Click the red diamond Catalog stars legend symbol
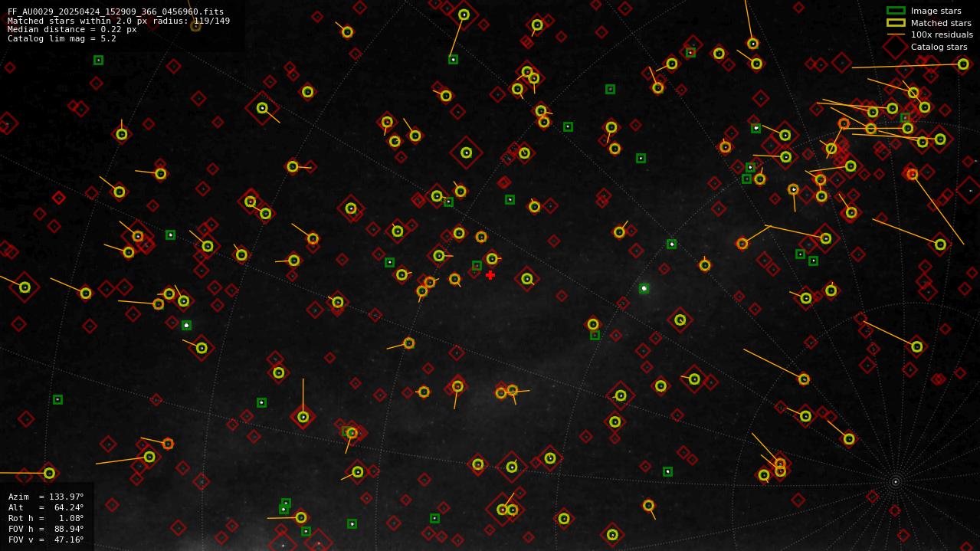This screenshot has width=980, height=551. (896, 47)
